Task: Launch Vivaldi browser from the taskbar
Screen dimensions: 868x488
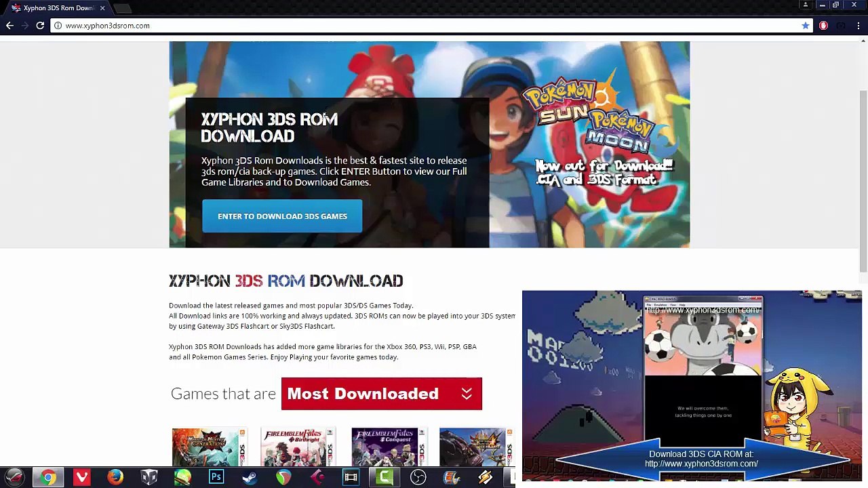Action: [x=81, y=477]
